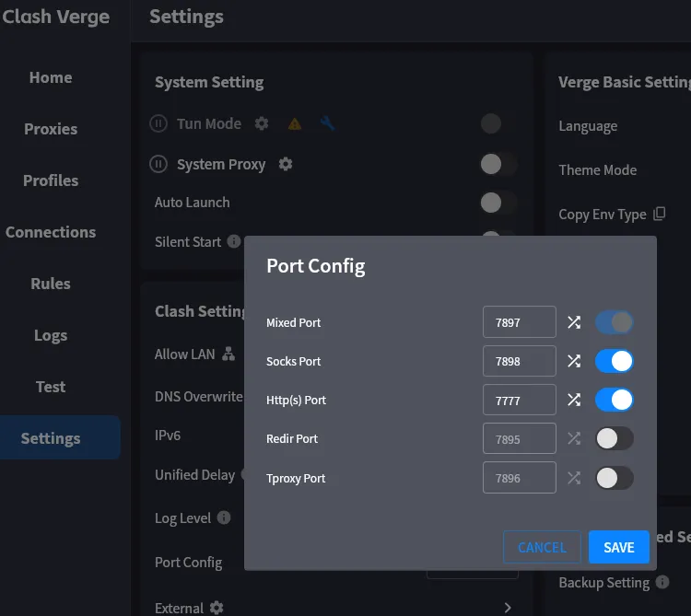
Task: Open the Proxies page
Action: (x=51, y=129)
